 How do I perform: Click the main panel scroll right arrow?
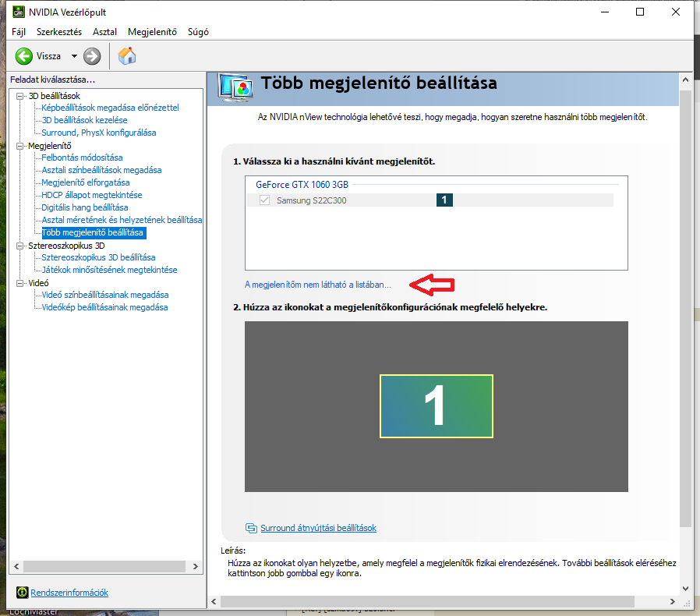(672, 602)
